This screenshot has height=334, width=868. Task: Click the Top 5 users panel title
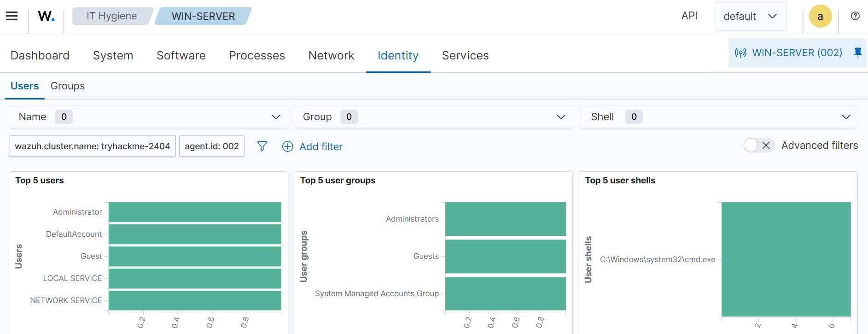click(x=40, y=181)
